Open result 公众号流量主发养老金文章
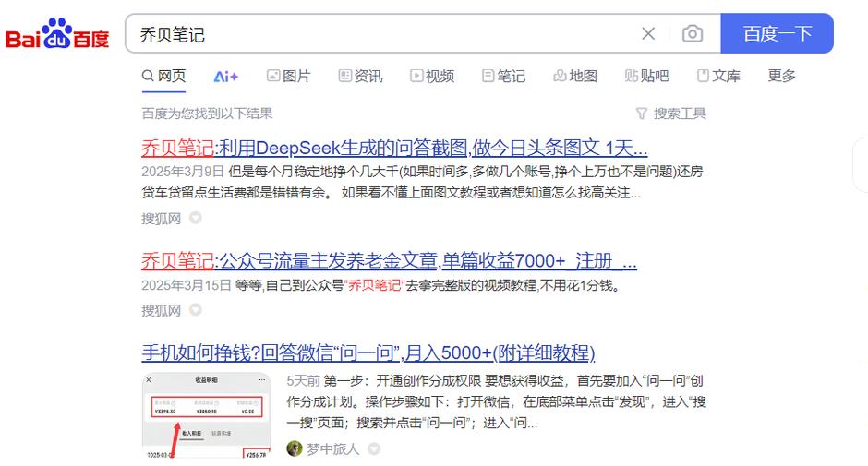Image resolution: width=868 pixels, height=466 pixels. [x=389, y=260]
